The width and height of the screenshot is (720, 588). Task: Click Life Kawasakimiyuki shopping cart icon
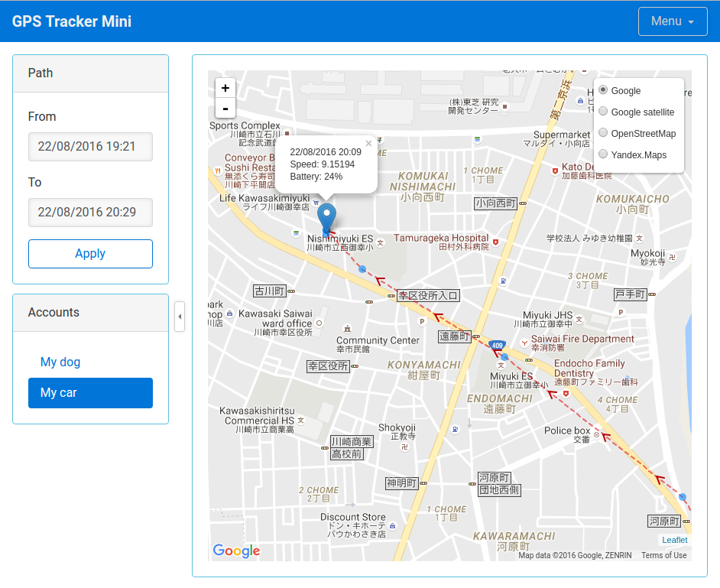pyautogui.click(x=316, y=203)
